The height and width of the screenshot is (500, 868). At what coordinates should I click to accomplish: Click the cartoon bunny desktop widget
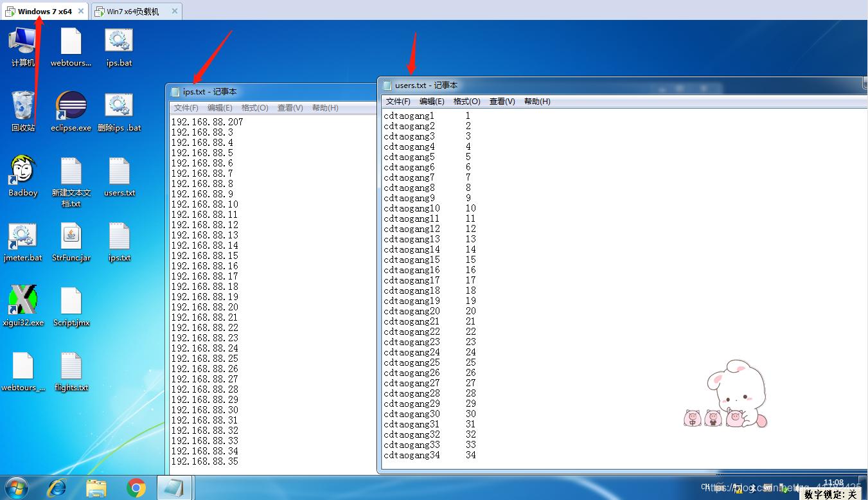coord(726,395)
